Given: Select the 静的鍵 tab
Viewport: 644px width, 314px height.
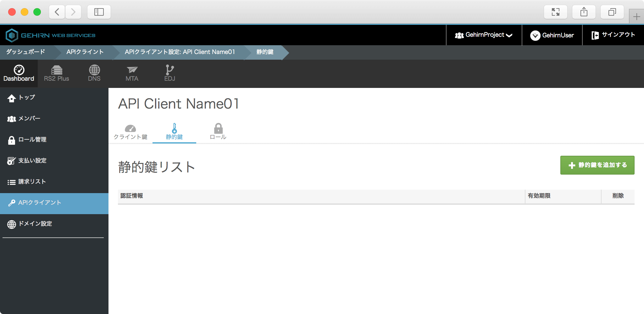Looking at the screenshot, I should [x=174, y=132].
